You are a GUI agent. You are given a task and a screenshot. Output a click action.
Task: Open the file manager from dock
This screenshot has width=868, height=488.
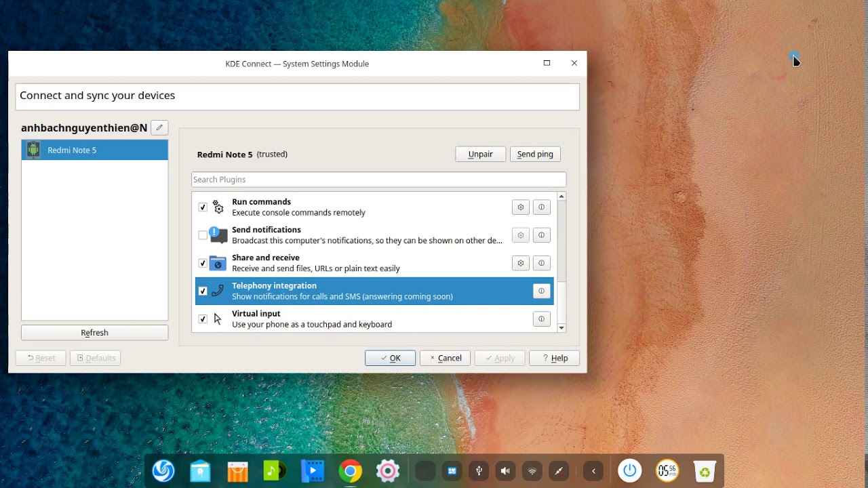(201, 470)
